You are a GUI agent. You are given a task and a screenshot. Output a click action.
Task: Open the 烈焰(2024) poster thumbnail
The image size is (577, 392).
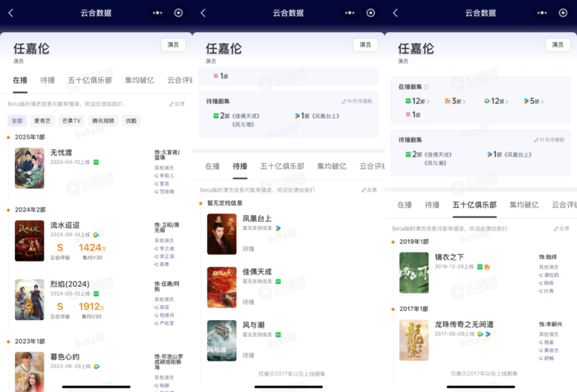pos(29,300)
